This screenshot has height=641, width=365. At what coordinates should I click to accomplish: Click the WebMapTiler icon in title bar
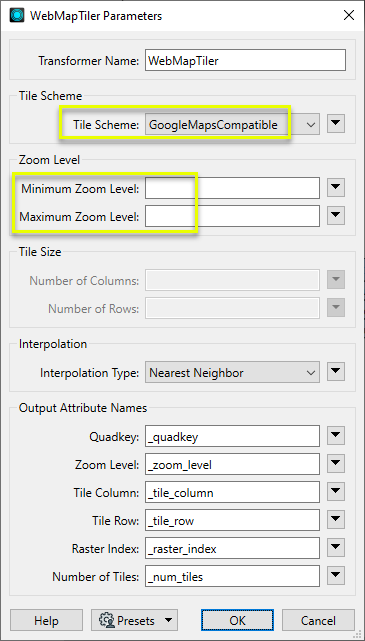17,16
